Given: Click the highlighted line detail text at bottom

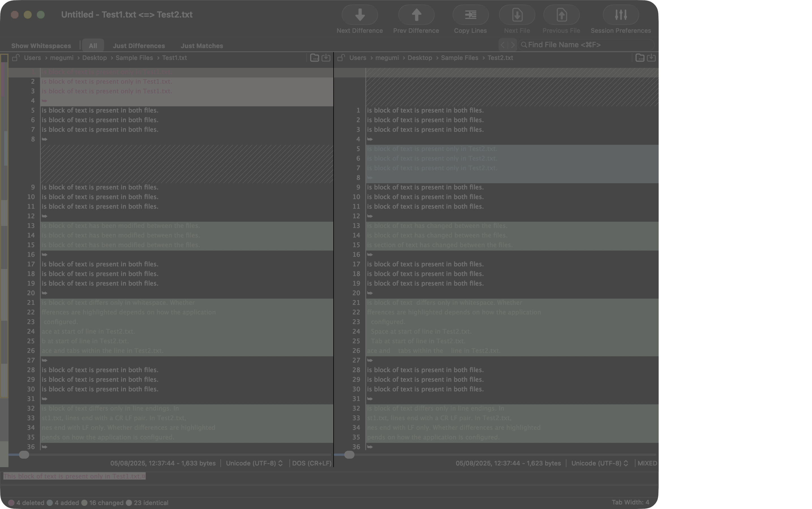Looking at the screenshot, I should click(74, 476).
